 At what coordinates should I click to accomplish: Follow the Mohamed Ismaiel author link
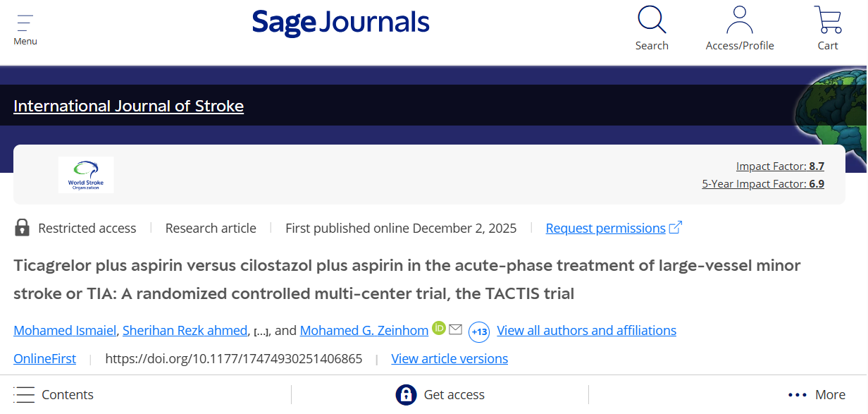[x=64, y=330]
